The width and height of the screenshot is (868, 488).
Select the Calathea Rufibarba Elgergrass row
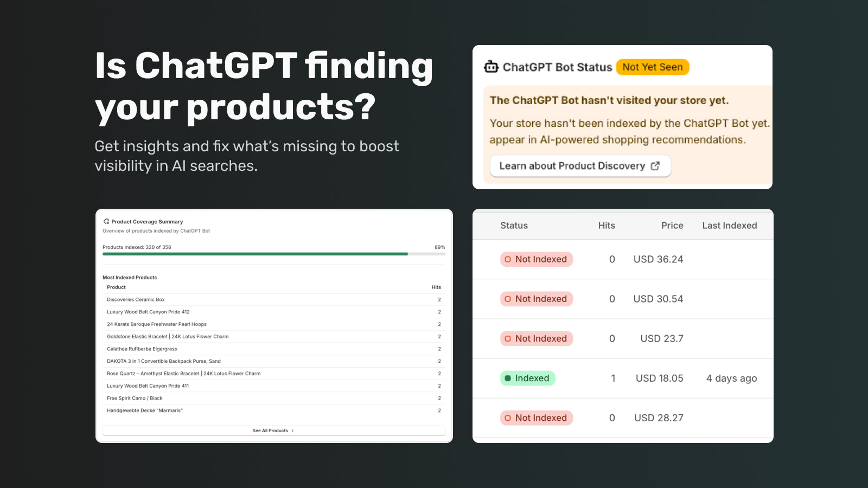pos(274,349)
